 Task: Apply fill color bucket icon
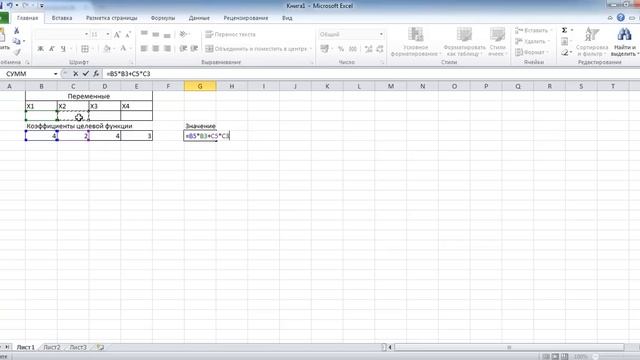pos(107,49)
